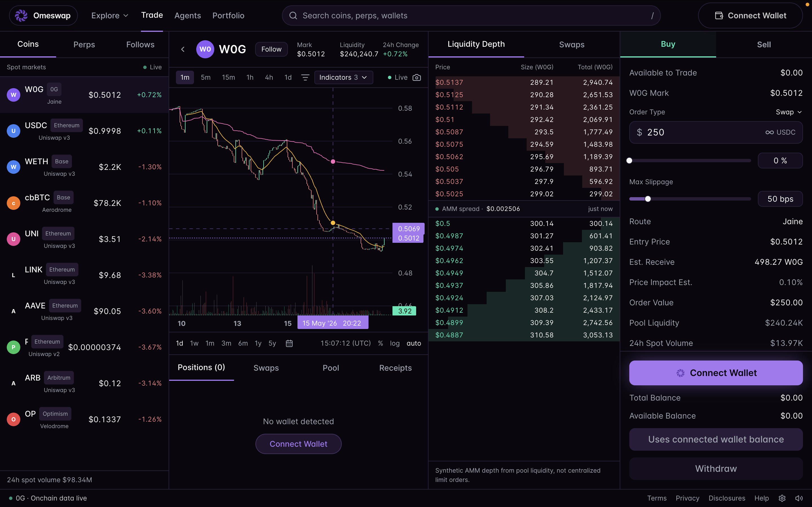Open settings gear in footer
812x507 pixels.
point(782,498)
